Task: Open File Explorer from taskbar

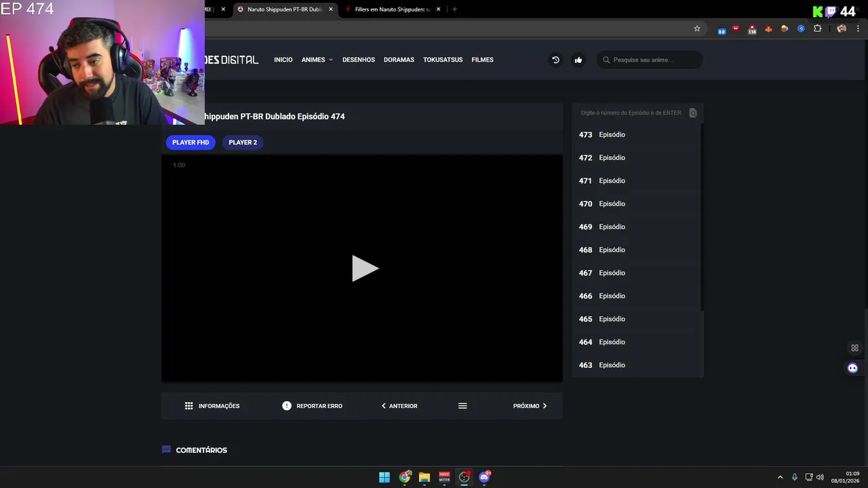Action: 425,477
